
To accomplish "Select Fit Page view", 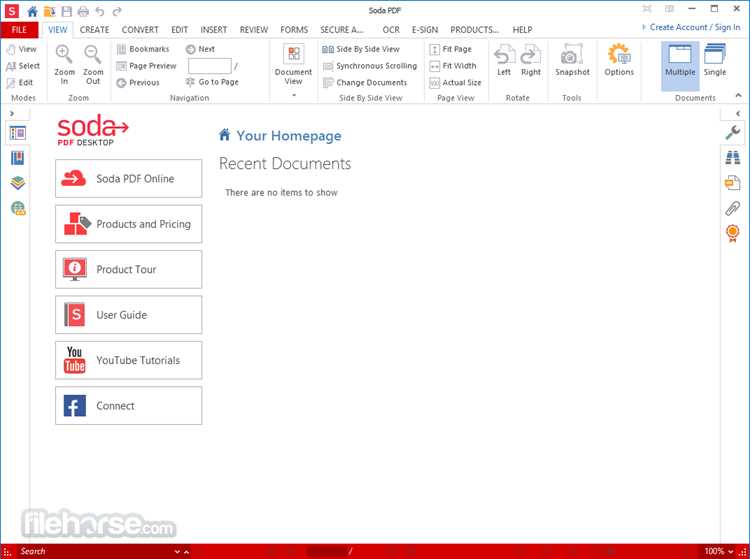I will click(450, 49).
